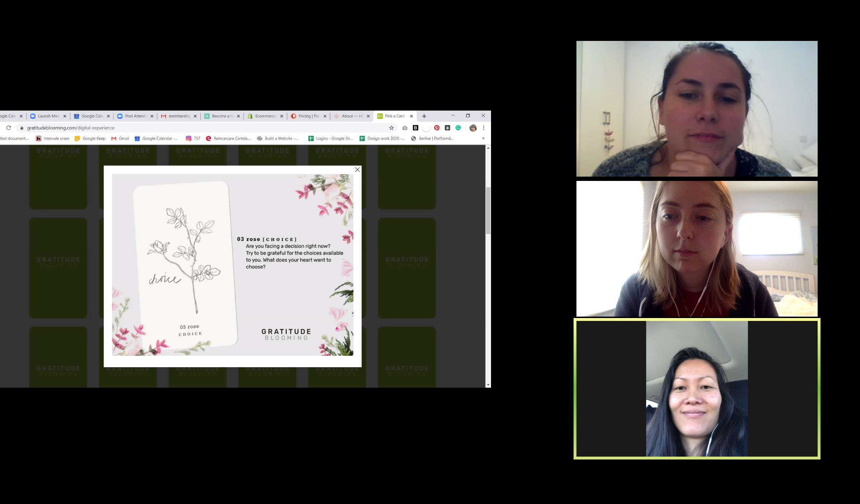The width and height of the screenshot is (860, 504).
Task: Expand hidden bookmarks overflow chevron
Action: [x=483, y=138]
